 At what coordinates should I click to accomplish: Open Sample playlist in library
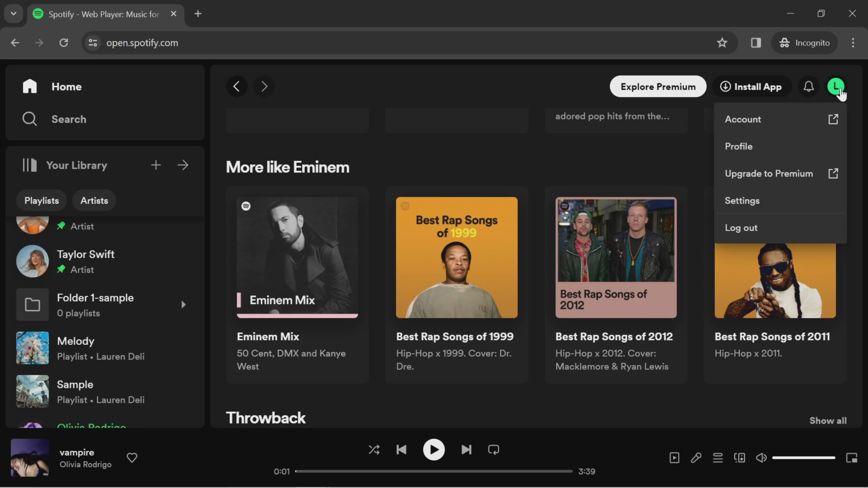(x=104, y=391)
